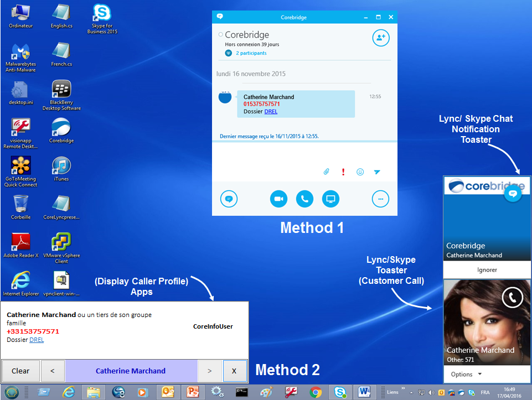Click the Windows Start button
Viewport: 532px width, 400px height.
[x=12, y=392]
